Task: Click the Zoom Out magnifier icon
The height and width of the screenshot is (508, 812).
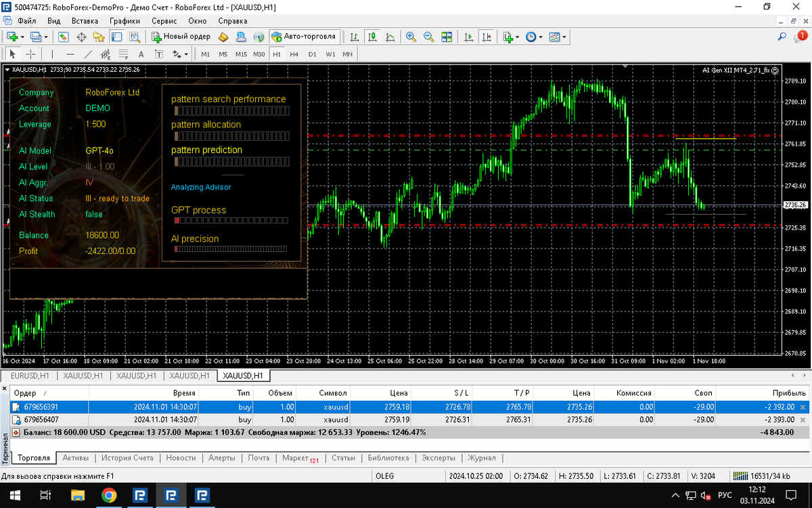Action: tap(428, 37)
